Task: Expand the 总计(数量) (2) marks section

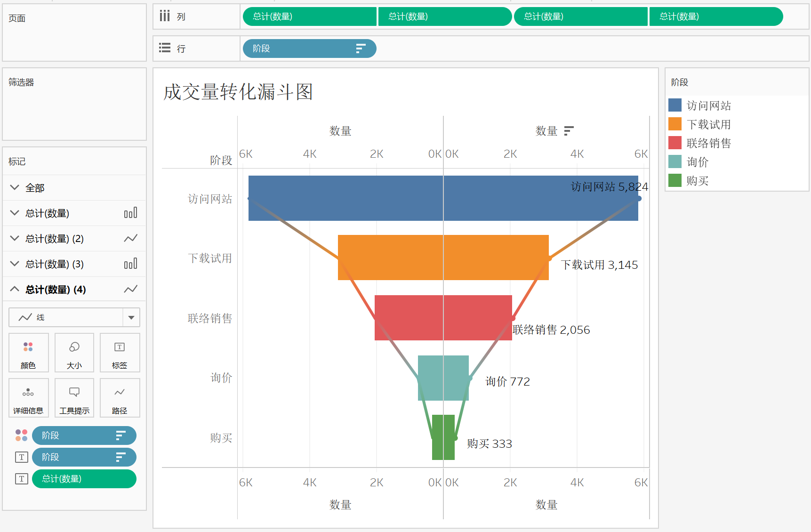Action: coord(14,238)
